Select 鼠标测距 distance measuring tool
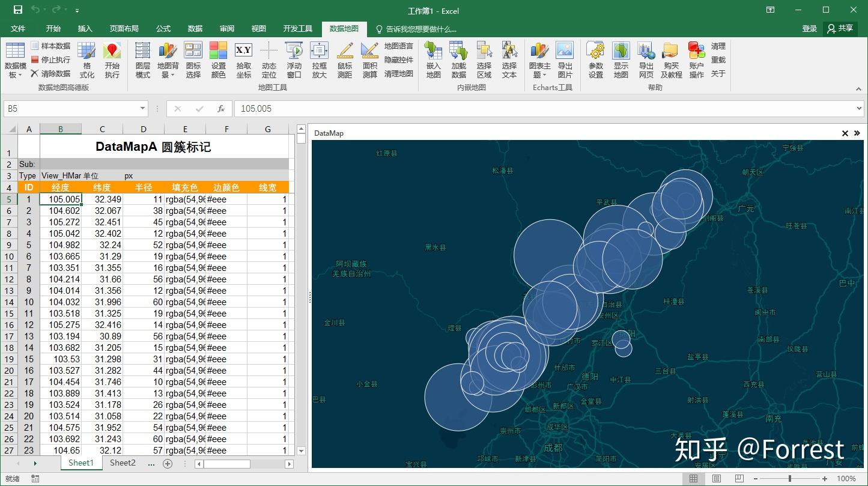868x486 pixels. tap(345, 60)
